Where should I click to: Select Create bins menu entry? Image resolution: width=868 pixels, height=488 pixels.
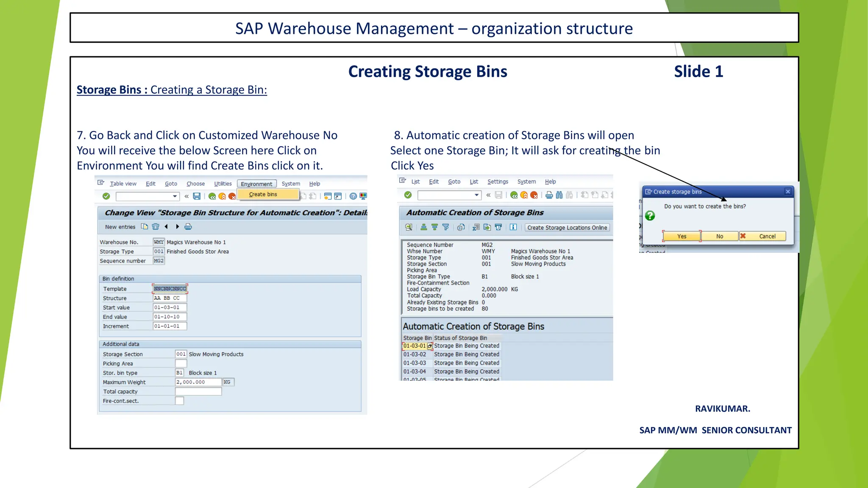click(268, 194)
